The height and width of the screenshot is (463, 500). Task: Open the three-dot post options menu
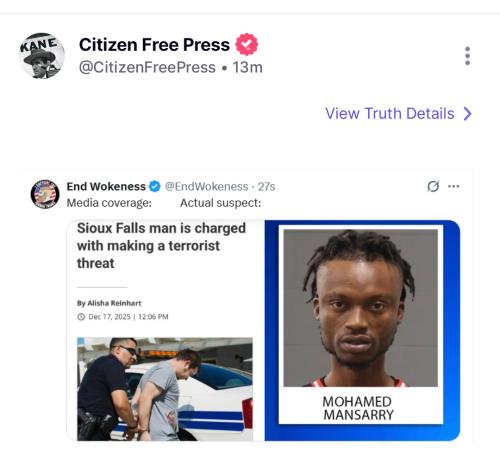(467, 56)
